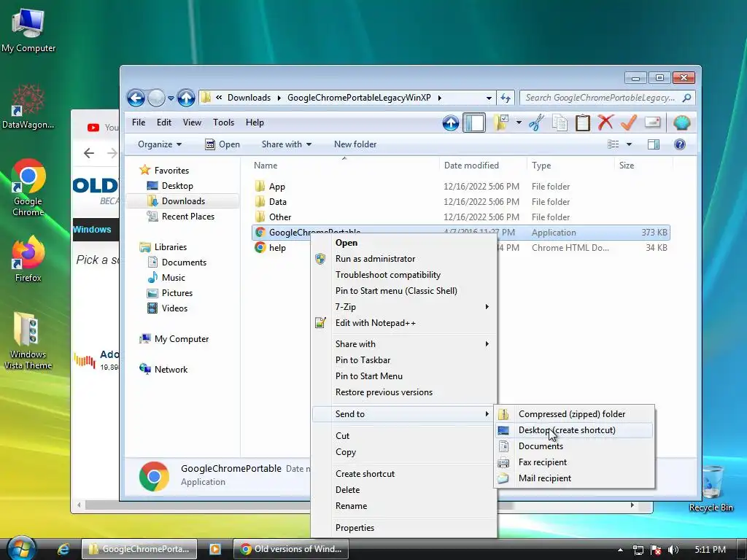The height and width of the screenshot is (560, 747).
Task: Click the Up one level round button
Action: click(x=186, y=98)
